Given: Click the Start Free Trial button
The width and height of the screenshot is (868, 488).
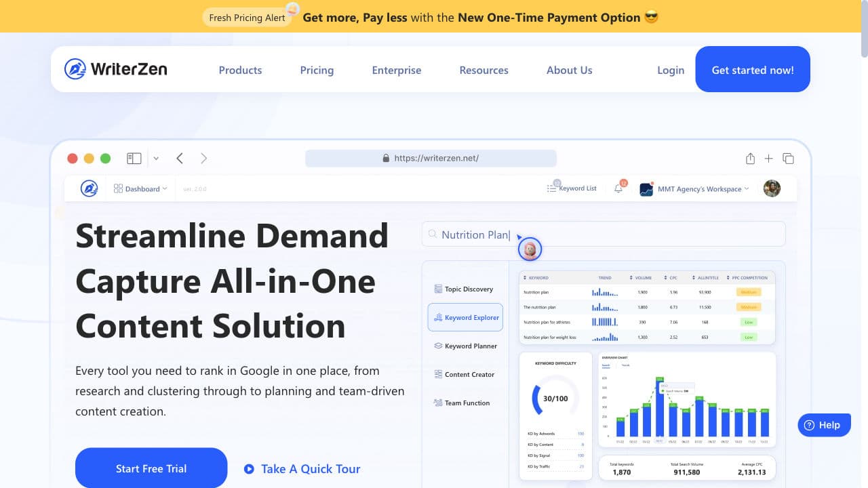Looking at the screenshot, I should tap(151, 468).
